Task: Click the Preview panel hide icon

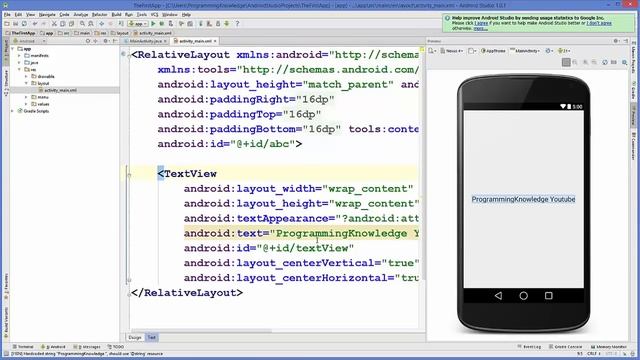Action: (626, 41)
